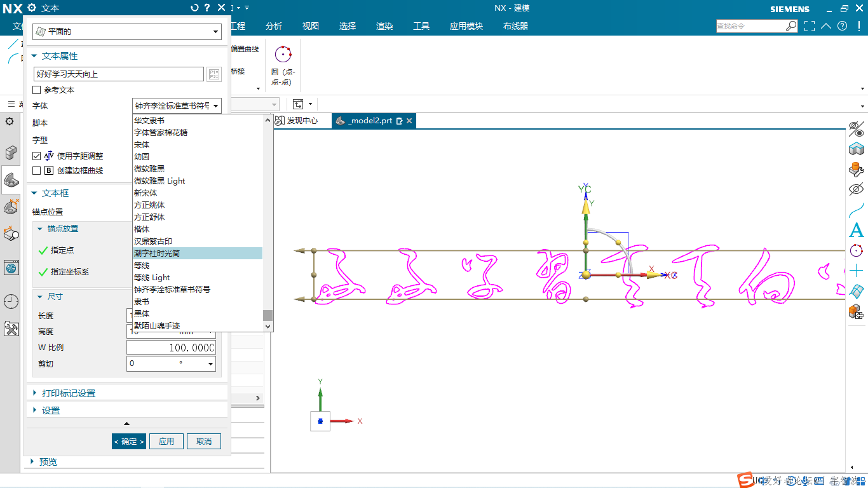Click the view orientation icon in selection bar
The height and width of the screenshot is (488, 868).
tap(298, 104)
